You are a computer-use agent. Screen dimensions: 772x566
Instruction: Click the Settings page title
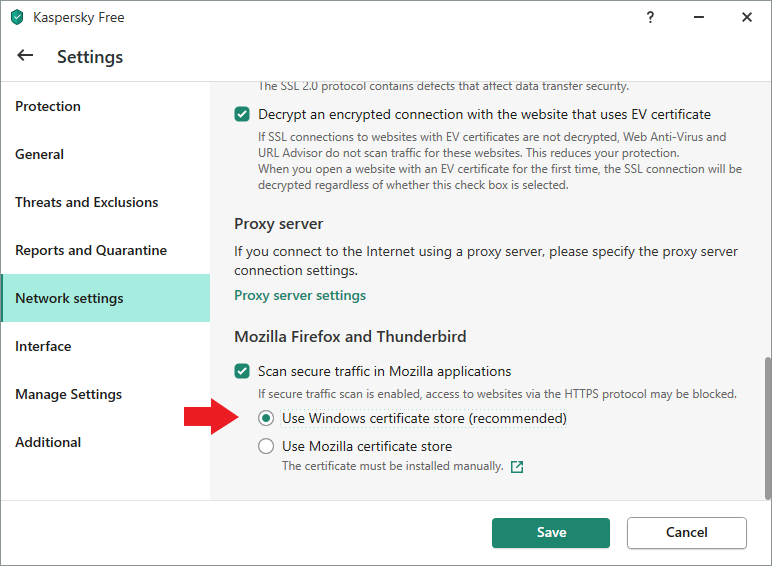(90, 57)
